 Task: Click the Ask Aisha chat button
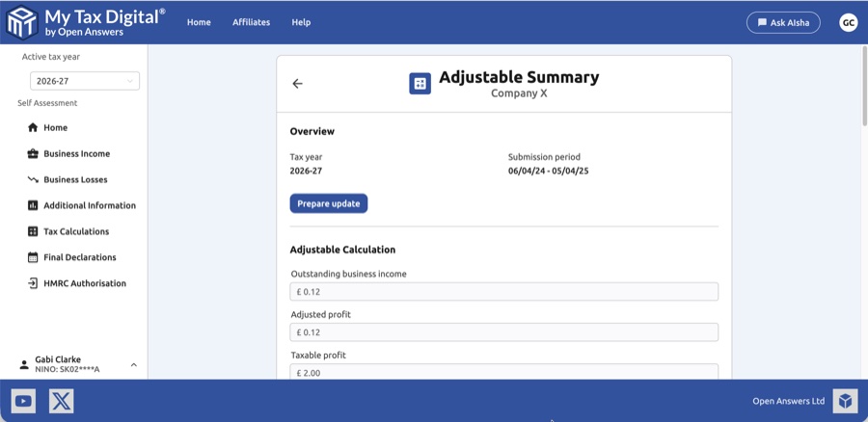pyautogui.click(x=783, y=23)
